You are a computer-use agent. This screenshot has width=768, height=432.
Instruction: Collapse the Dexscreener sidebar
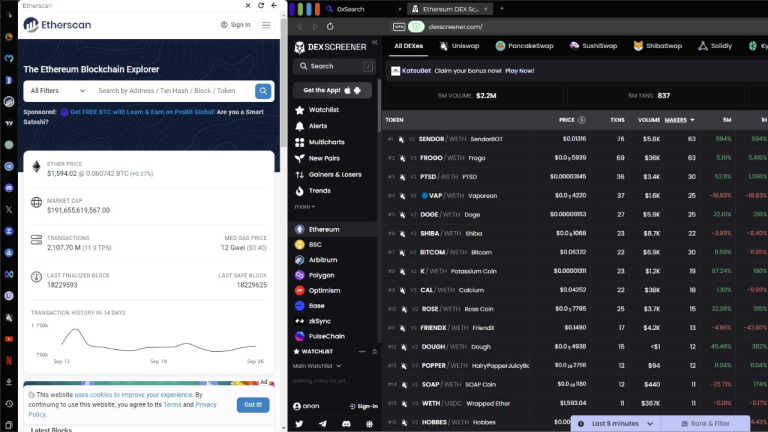click(x=375, y=43)
